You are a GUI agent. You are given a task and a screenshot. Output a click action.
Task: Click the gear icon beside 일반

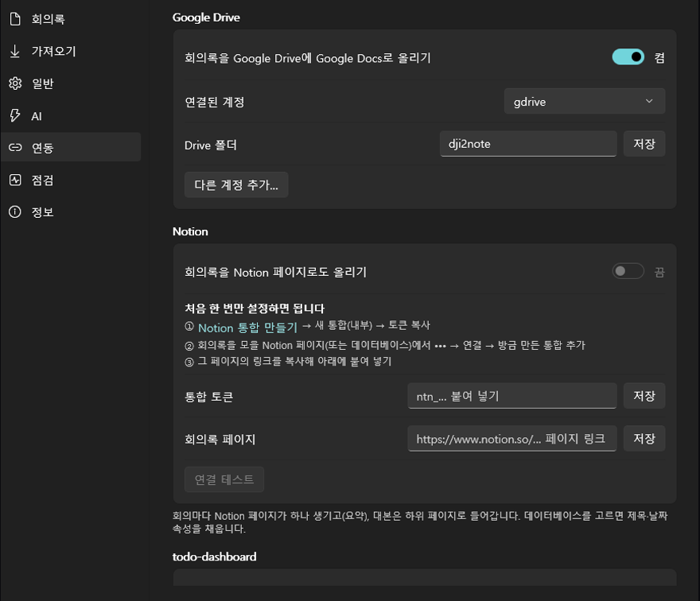[x=15, y=83]
